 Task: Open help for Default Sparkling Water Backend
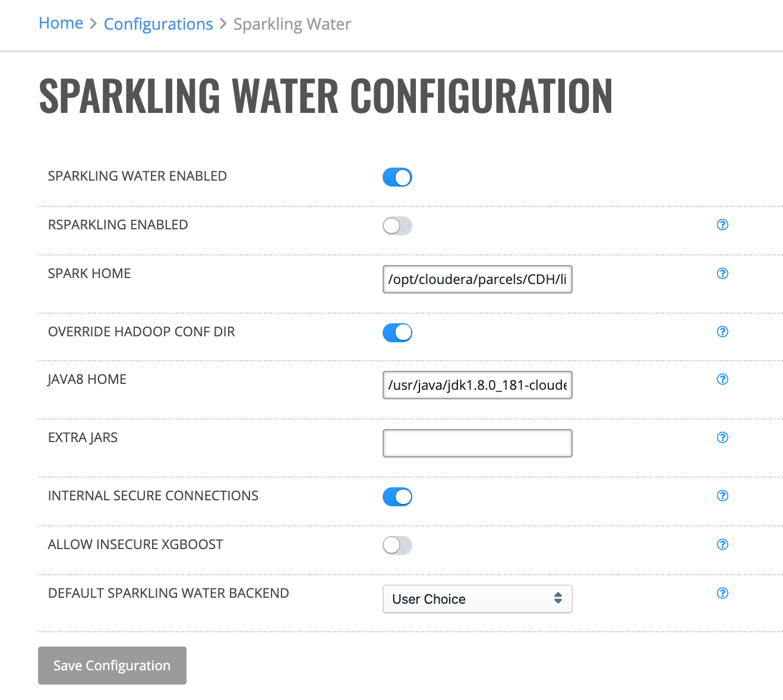point(722,593)
